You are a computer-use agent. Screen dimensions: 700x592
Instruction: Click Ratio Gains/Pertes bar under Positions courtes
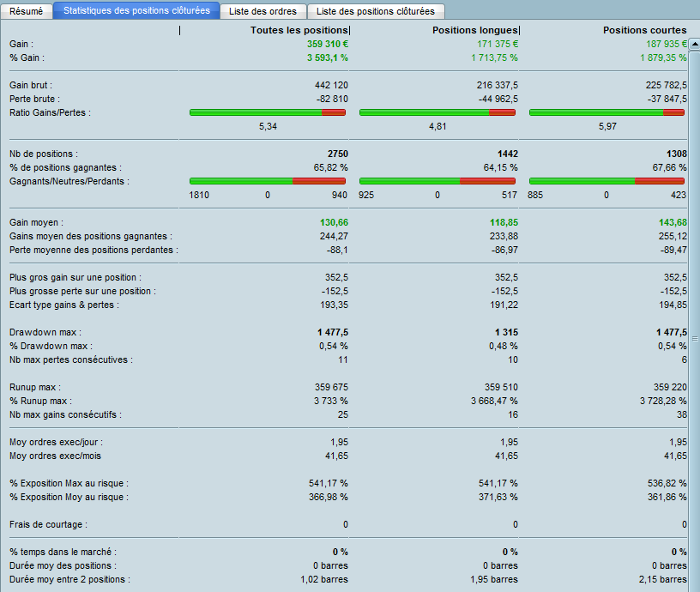(606, 112)
